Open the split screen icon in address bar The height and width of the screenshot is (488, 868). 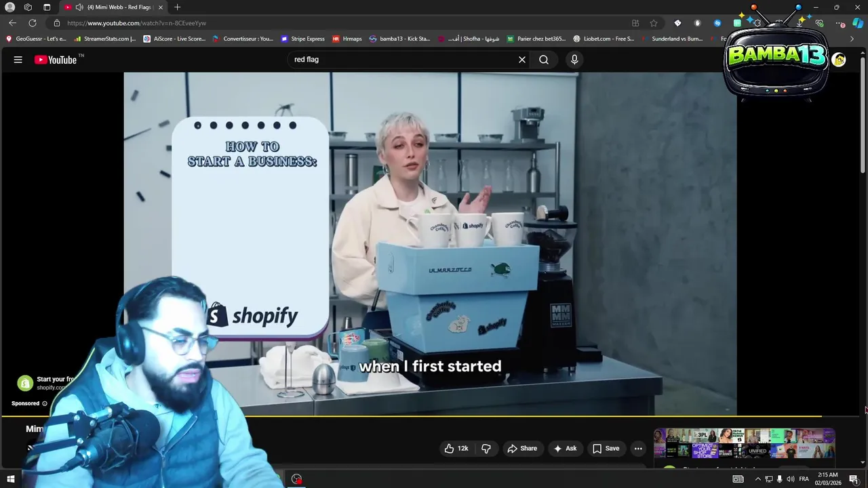(635, 23)
